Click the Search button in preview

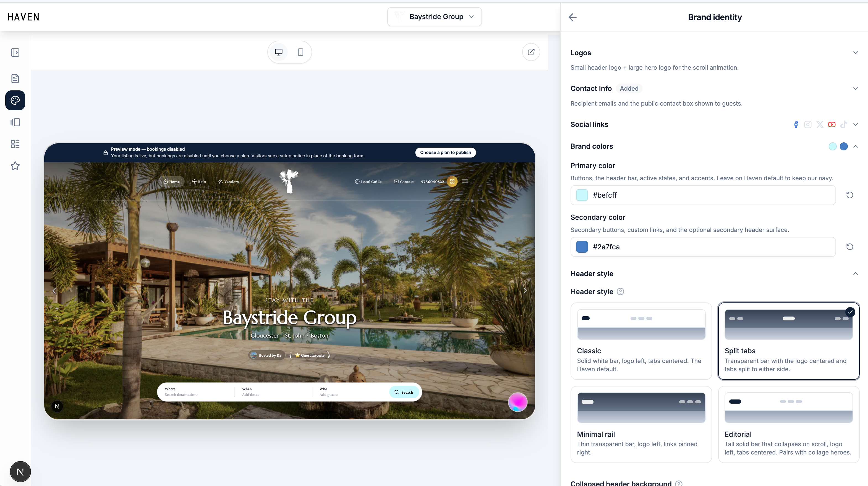tap(404, 392)
